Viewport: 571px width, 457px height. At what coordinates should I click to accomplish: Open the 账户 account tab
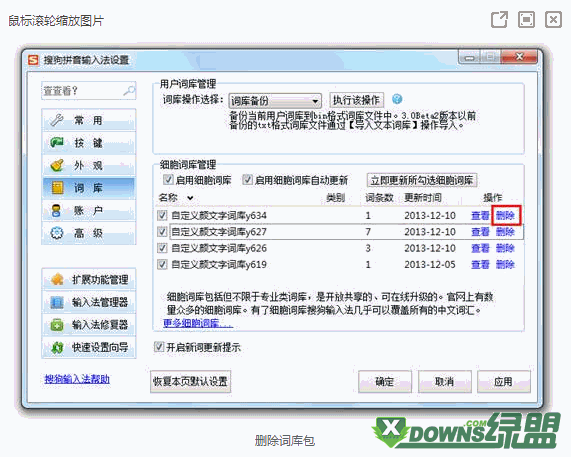click(88, 210)
